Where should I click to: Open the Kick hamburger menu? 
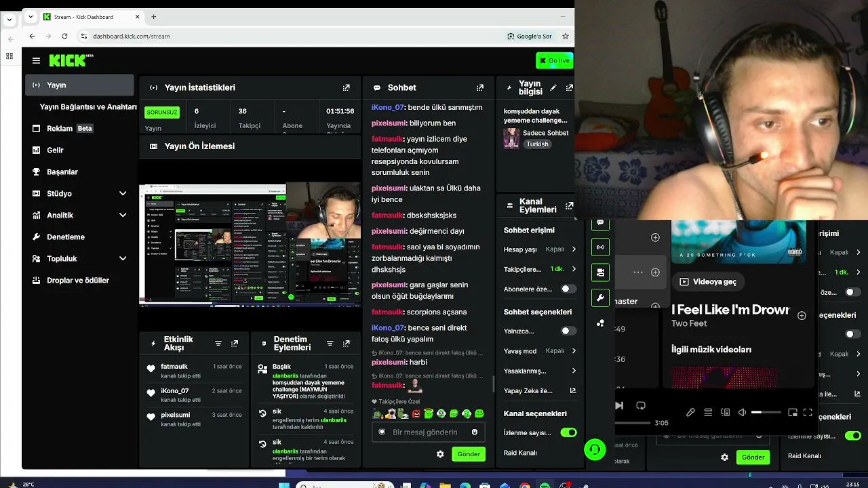coord(36,60)
